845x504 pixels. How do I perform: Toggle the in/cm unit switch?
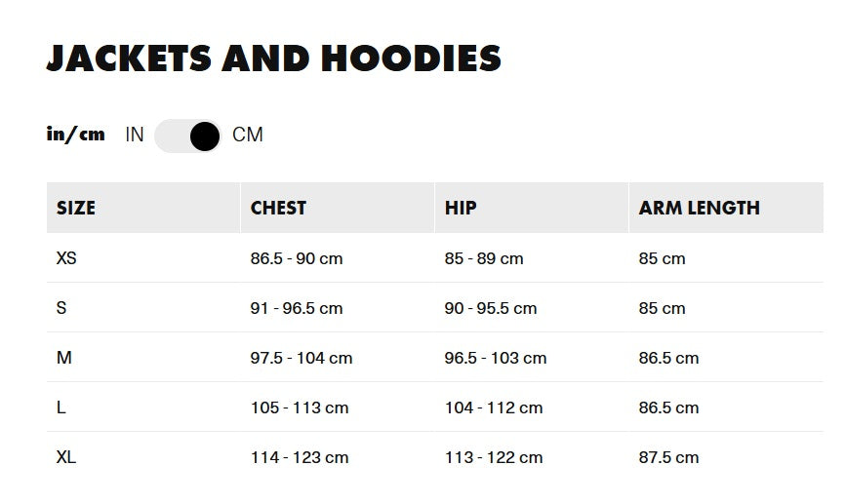coord(188,136)
